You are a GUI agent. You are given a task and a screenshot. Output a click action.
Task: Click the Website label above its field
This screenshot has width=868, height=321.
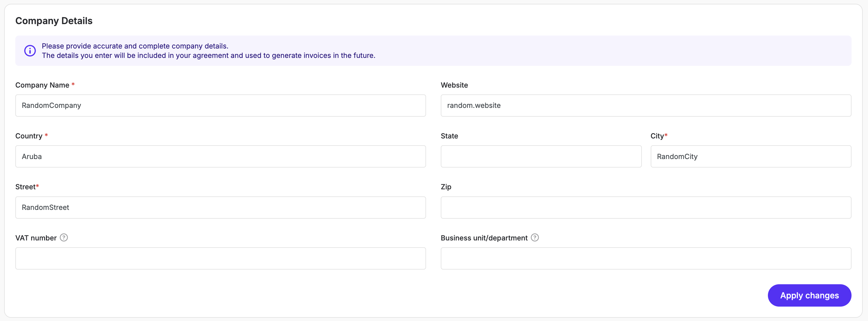(x=454, y=85)
